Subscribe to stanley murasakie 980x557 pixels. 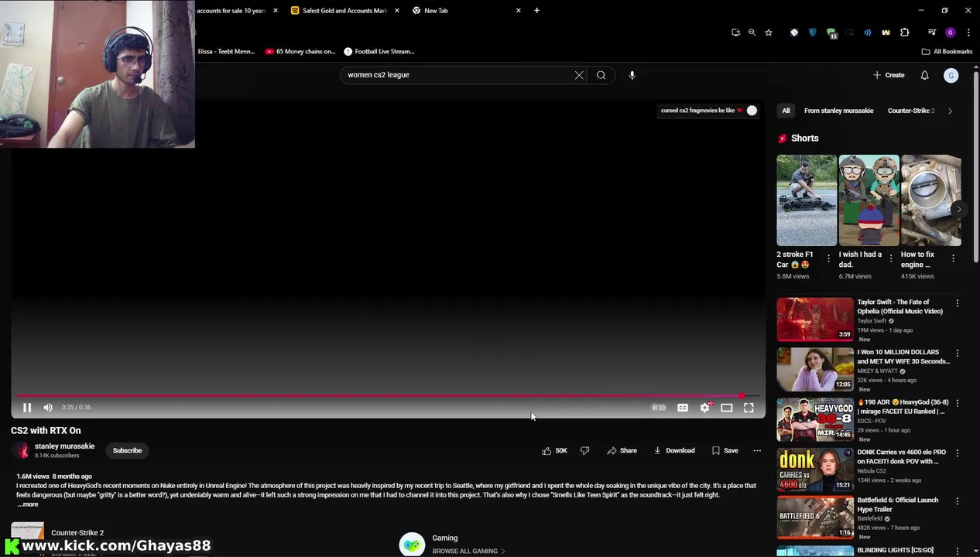[127, 450]
